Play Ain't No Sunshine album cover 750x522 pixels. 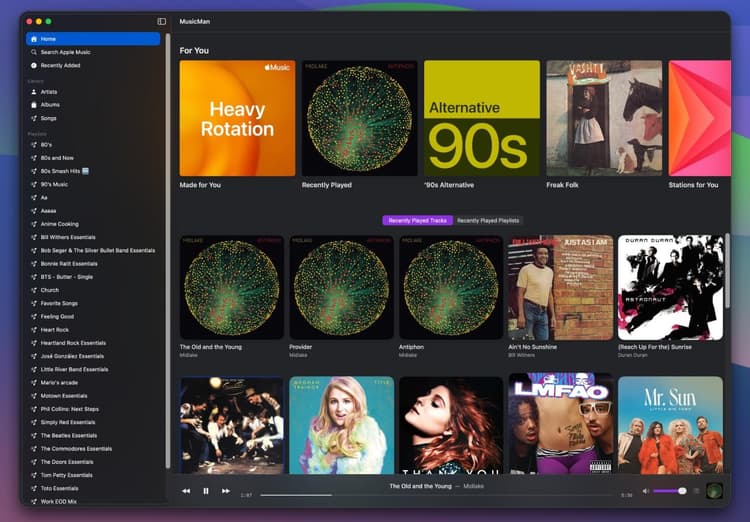click(x=561, y=288)
